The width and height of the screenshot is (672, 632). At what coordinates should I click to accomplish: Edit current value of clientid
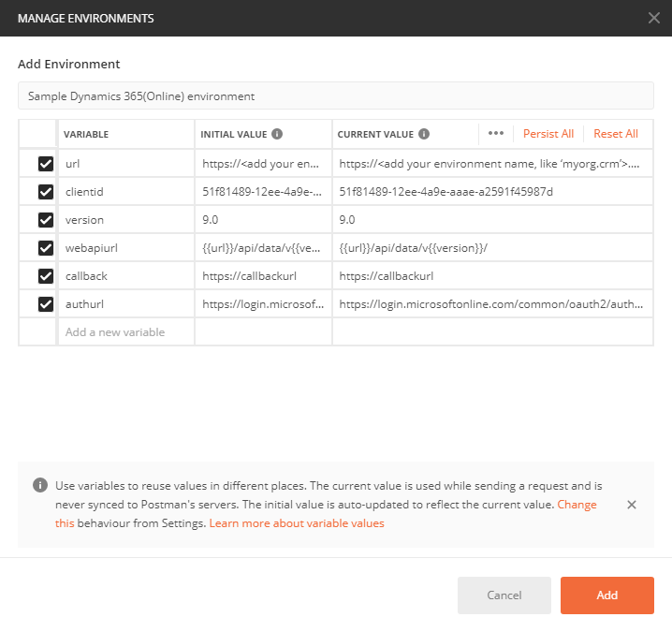pos(492,192)
